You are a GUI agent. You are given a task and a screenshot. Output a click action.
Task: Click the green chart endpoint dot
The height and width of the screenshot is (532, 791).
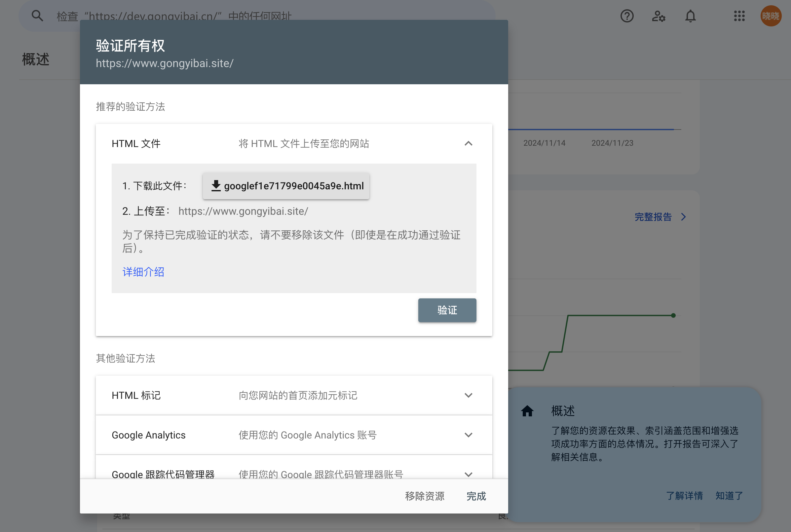click(x=673, y=316)
